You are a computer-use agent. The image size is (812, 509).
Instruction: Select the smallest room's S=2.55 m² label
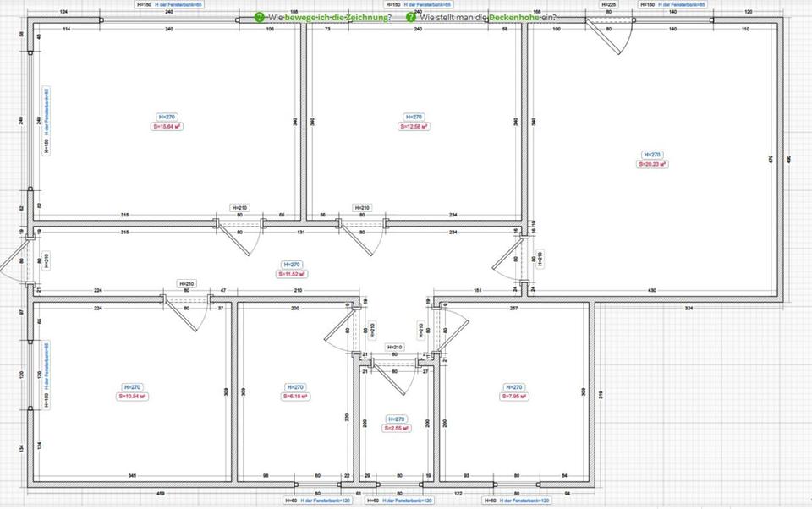396,428
